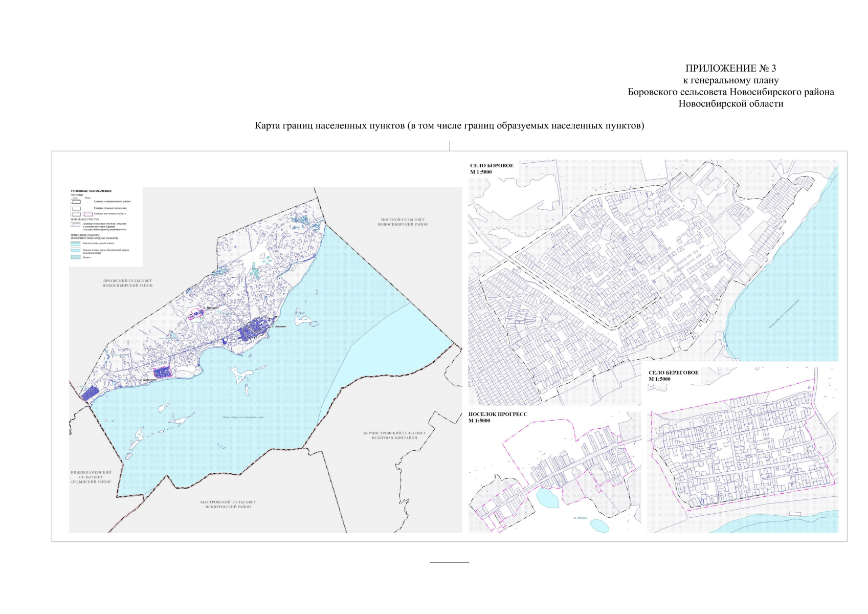
Task: Click the water body (озеро, пруд) legend swatch
Action: (x=76, y=250)
